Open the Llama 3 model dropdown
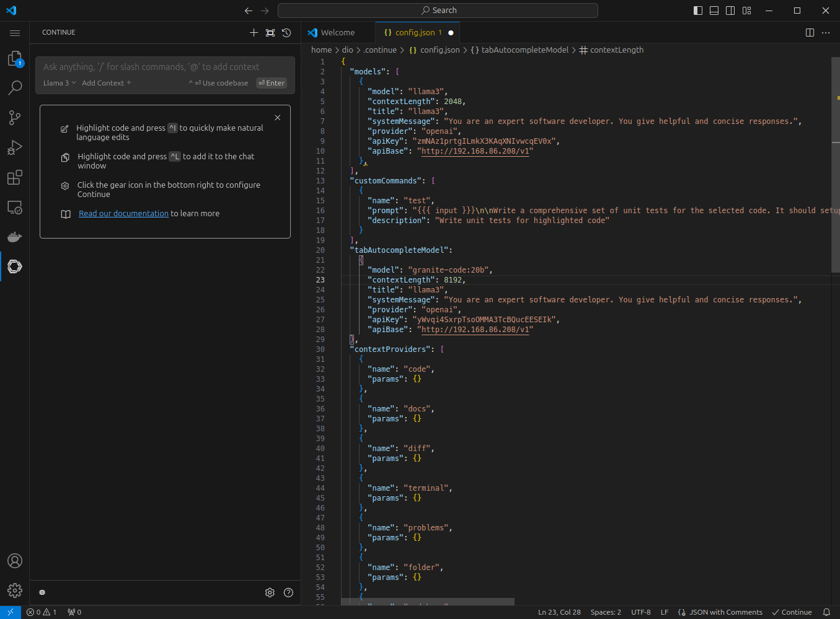 tap(60, 83)
